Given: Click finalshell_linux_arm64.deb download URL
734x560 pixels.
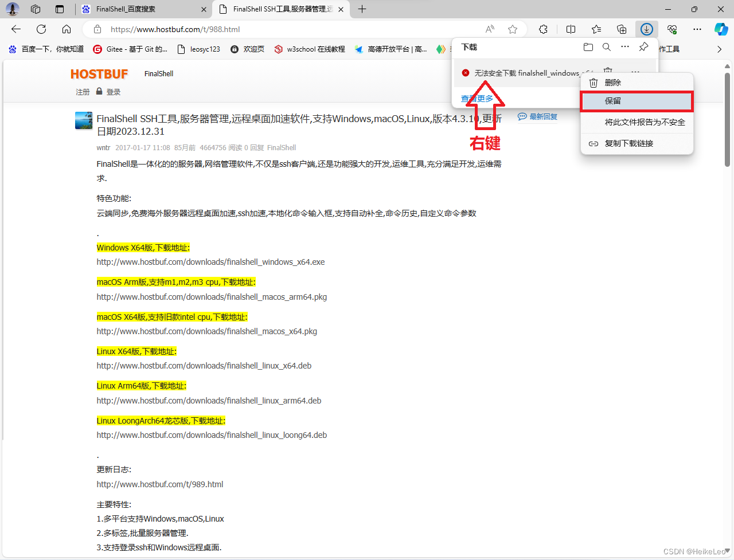Looking at the screenshot, I should [209, 401].
